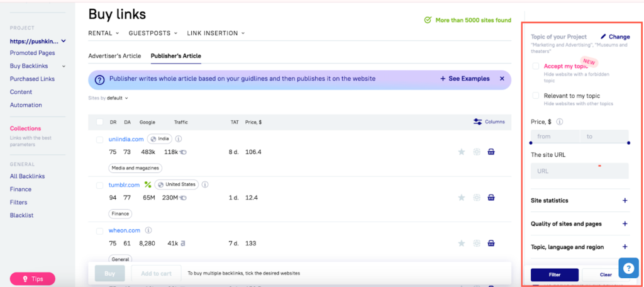Click the site URL input field

[579, 171]
